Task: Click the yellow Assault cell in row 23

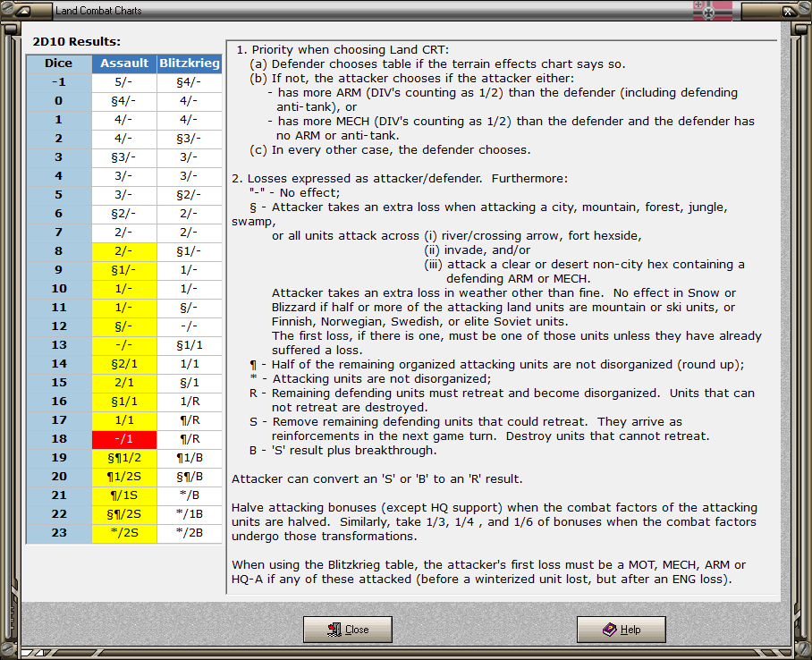Action: click(124, 533)
